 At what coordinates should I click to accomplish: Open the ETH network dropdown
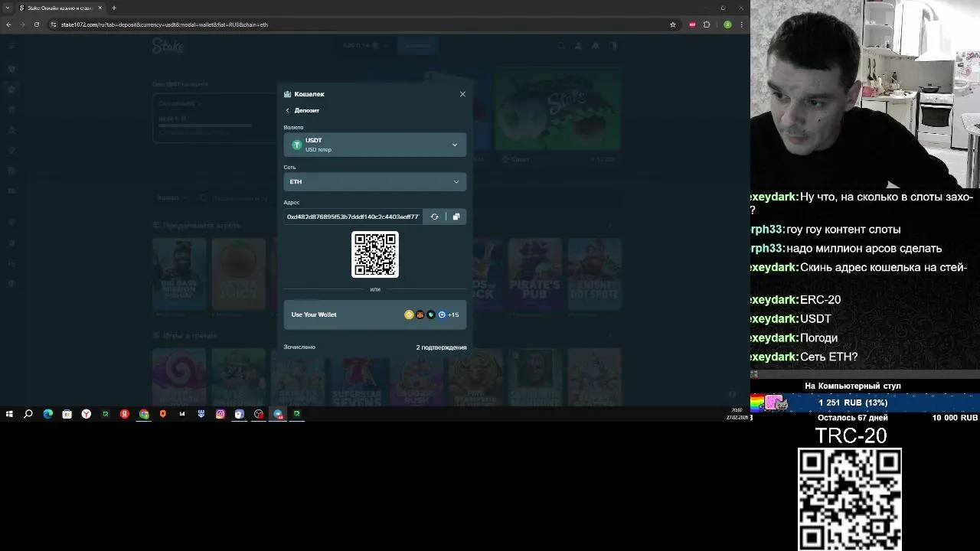tap(375, 181)
